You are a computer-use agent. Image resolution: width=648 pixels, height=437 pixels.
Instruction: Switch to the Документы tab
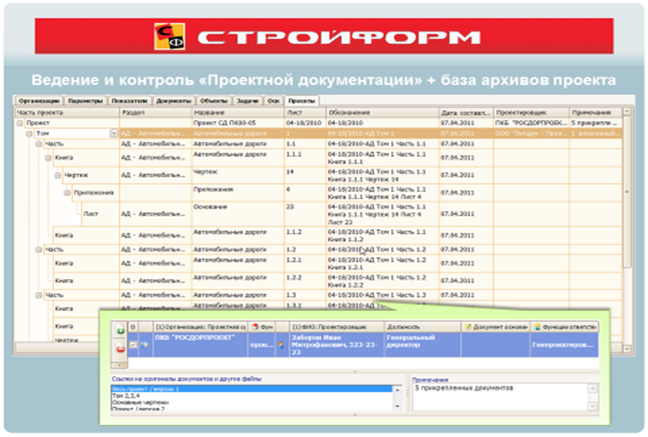click(x=174, y=101)
